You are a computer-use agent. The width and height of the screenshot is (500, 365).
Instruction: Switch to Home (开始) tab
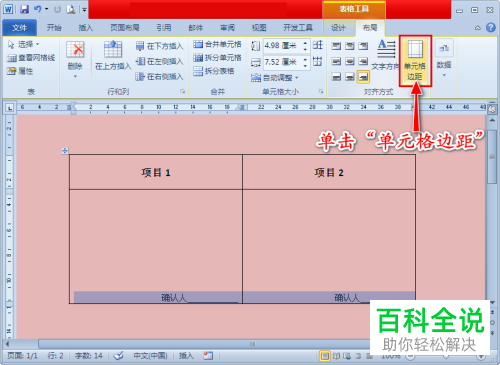[54, 28]
